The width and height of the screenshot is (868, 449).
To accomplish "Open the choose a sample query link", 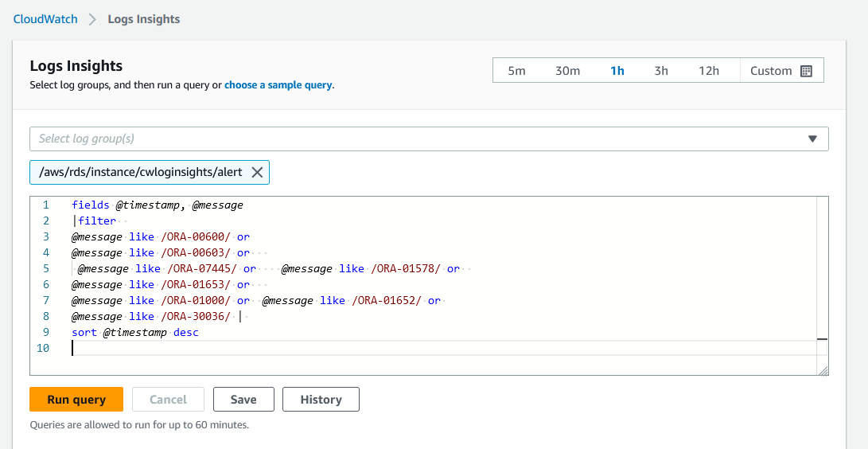I will coord(278,85).
